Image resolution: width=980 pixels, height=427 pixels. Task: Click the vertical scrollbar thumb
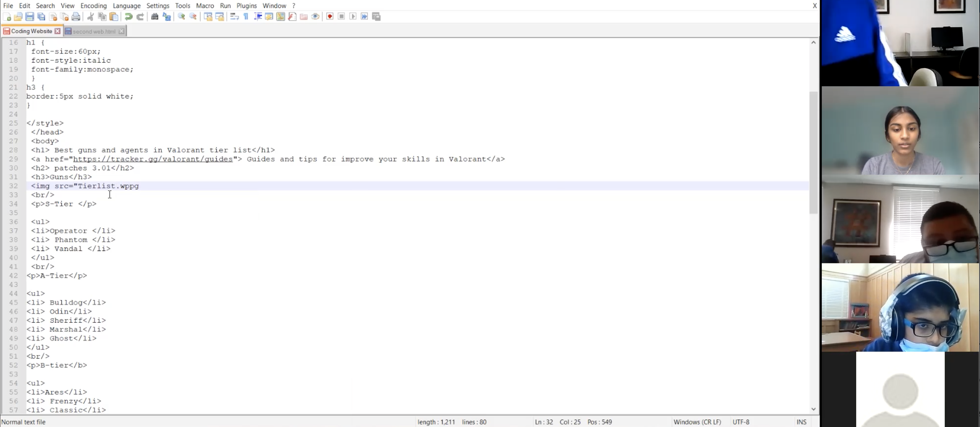coord(813,153)
